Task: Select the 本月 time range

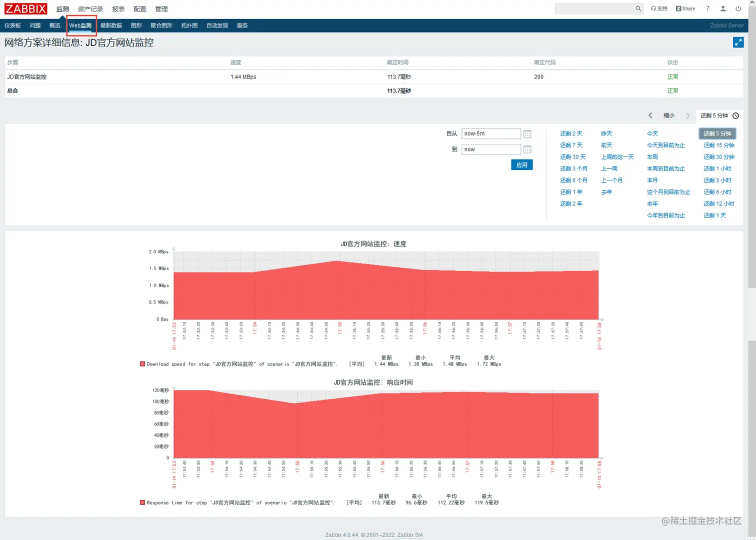Action: pos(652,180)
